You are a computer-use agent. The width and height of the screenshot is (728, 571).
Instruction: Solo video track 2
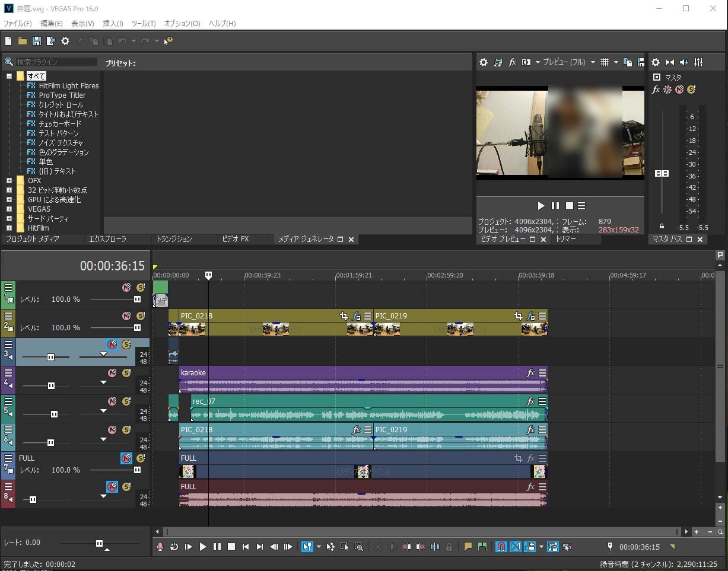[x=141, y=316]
